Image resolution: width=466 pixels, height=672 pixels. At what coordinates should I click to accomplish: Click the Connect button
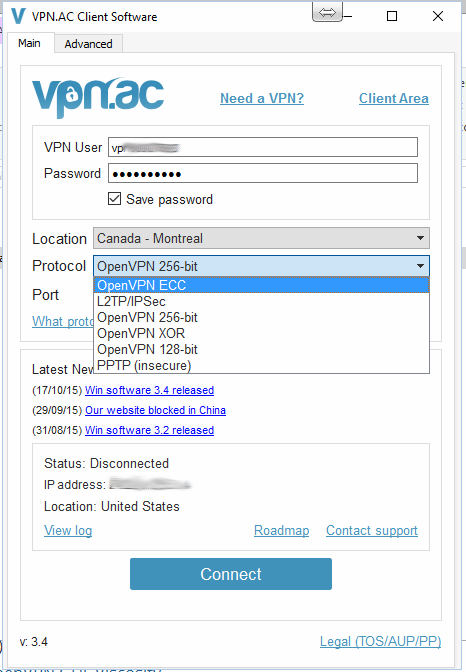231,574
